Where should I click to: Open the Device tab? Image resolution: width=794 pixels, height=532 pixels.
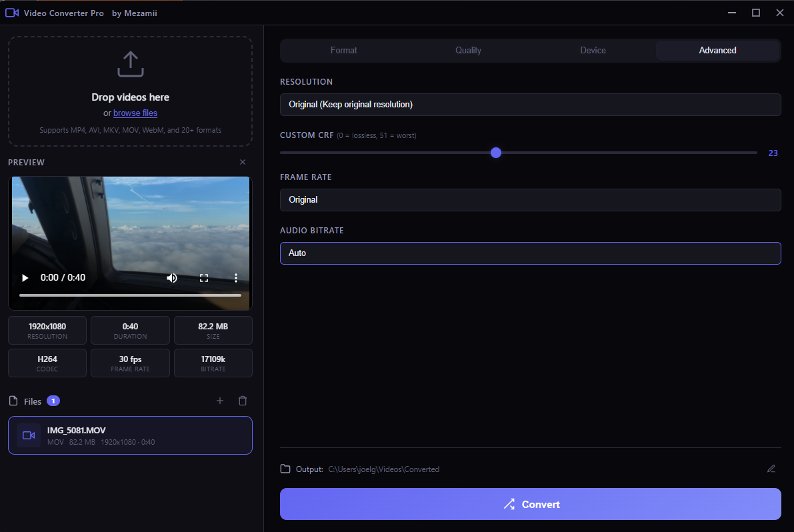click(x=593, y=50)
